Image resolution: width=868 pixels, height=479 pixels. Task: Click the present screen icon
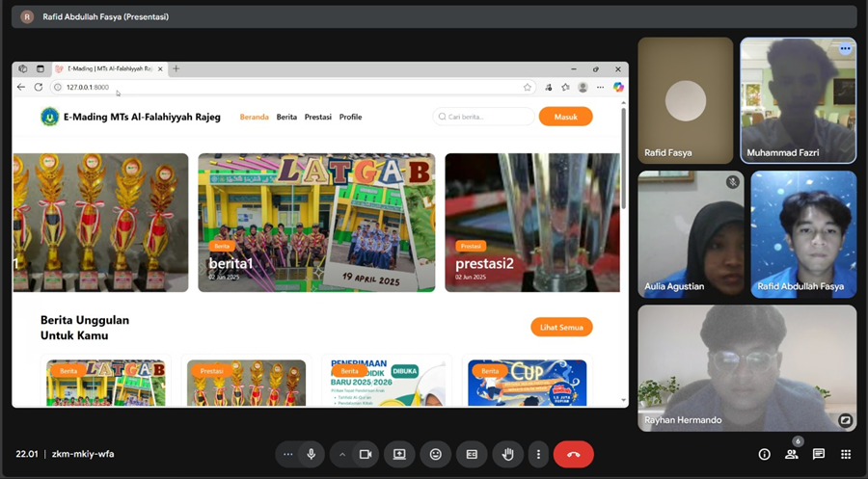point(399,454)
